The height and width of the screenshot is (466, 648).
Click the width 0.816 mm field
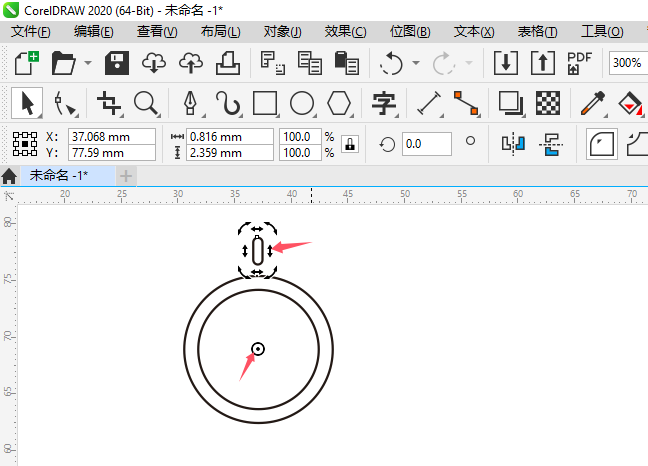coord(230,136)
